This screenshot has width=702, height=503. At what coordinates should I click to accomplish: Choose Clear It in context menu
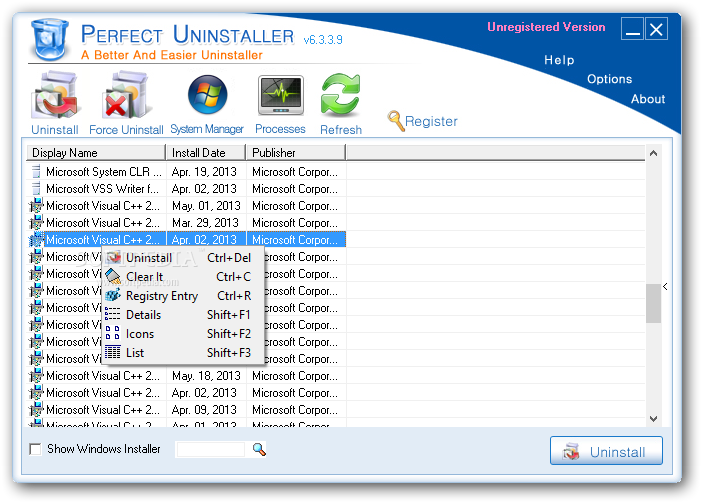click(184, 277)
